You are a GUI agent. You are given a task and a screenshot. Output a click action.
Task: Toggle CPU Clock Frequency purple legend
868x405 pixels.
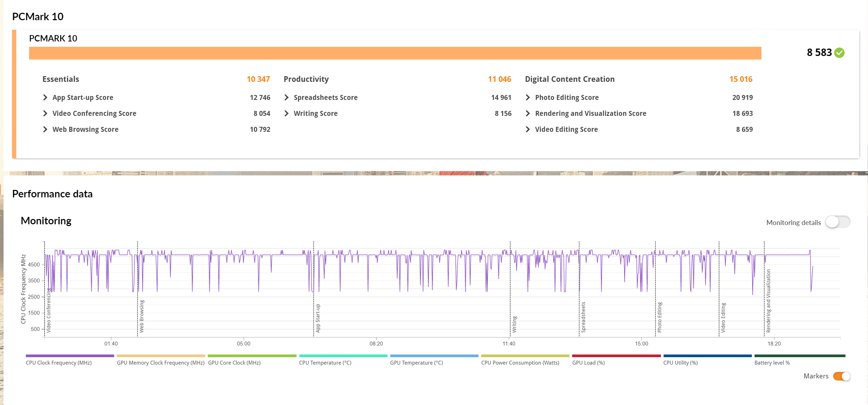(x=70, y=356)
